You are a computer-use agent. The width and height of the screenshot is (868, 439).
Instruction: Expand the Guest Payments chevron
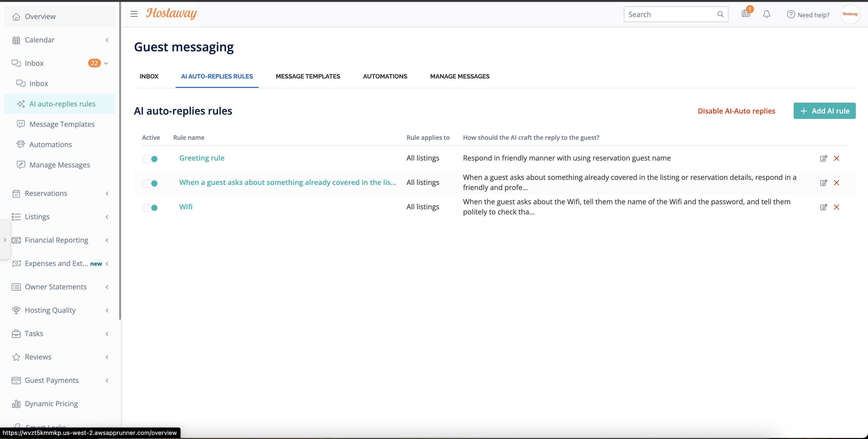pyautogui.click(x=107, y=380)
